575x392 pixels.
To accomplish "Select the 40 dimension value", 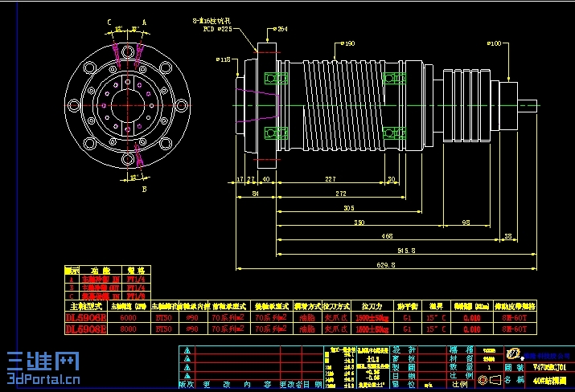I will tap(266, 179).
